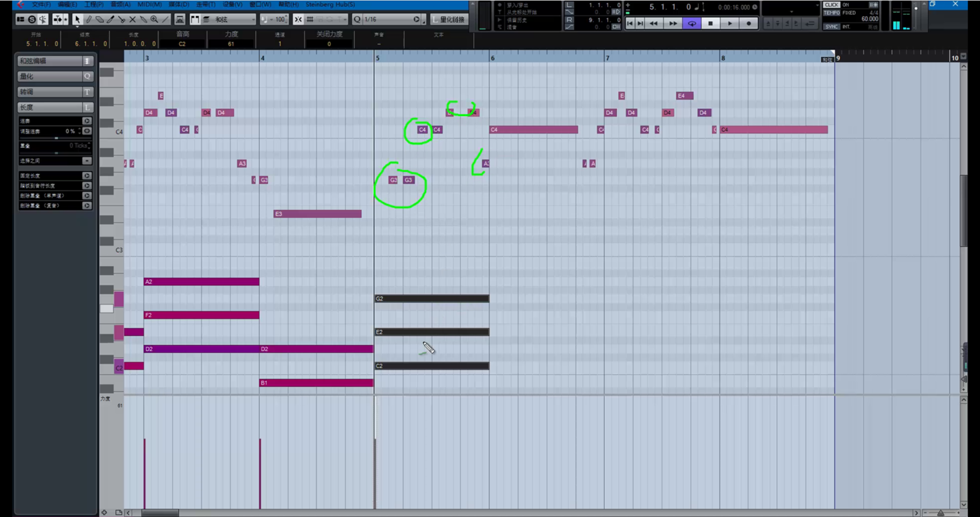Select the Glue tool
Viewport: 980px width, 517px height.
click(x=143, y=19)
